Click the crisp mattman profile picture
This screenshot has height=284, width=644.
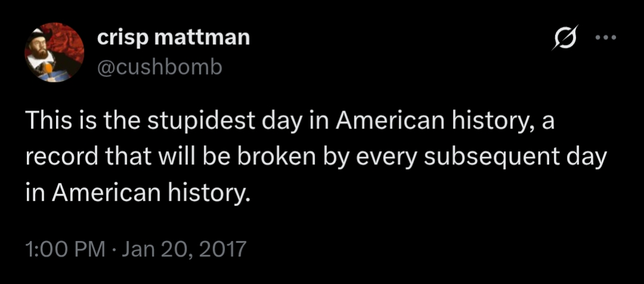click(x=53, y=53)
